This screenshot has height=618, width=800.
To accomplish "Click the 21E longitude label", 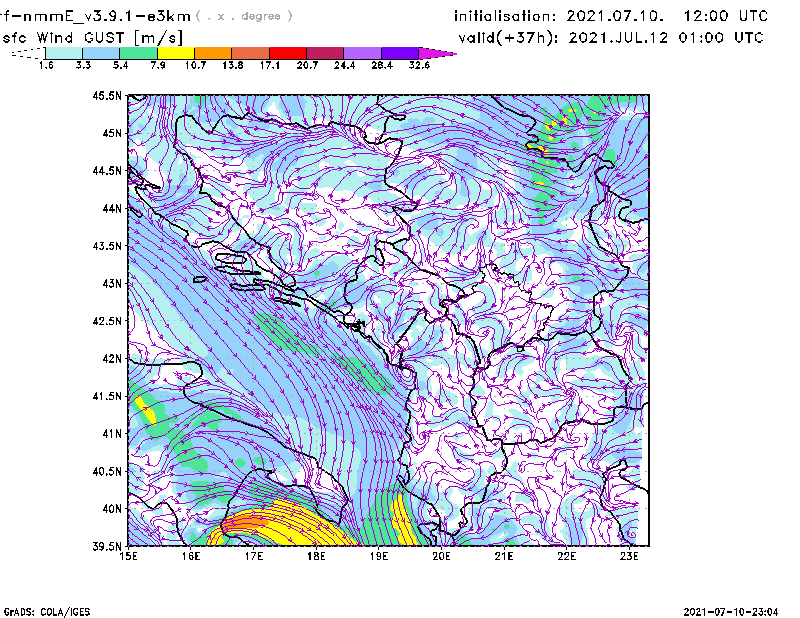I will (504, 556).
